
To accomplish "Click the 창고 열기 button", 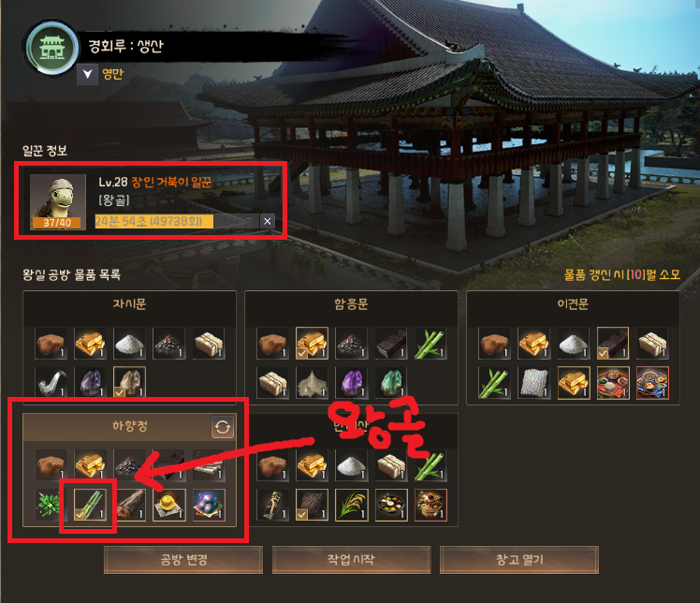I will [x=519, y=560].
